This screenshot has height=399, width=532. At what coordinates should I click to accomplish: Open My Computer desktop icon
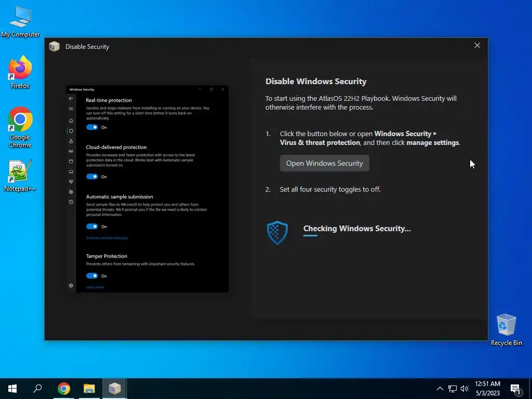(x=20, y=22)
